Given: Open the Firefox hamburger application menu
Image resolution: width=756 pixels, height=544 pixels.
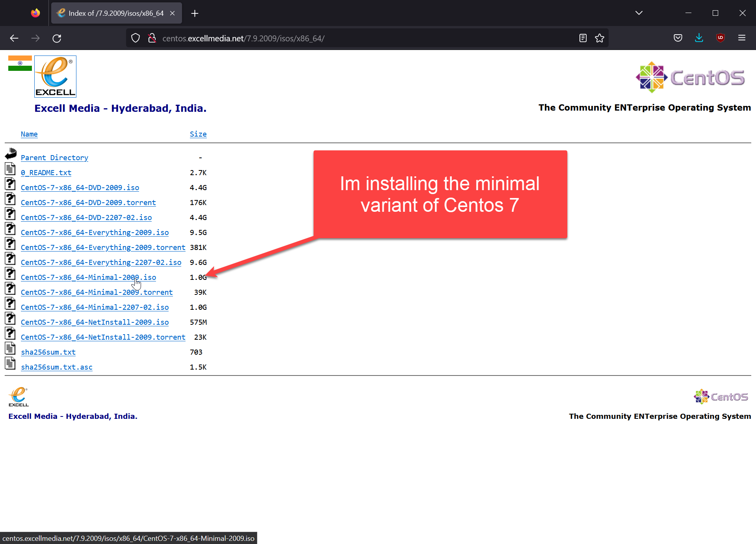Looking at the screenshot, I should (741, 38).
